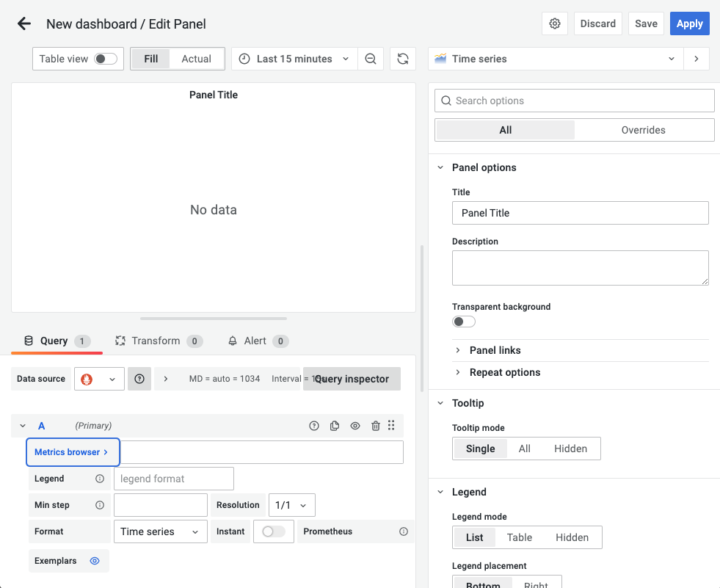
Task: Grab the query A drag handle icon
Action: pos(391,425)
